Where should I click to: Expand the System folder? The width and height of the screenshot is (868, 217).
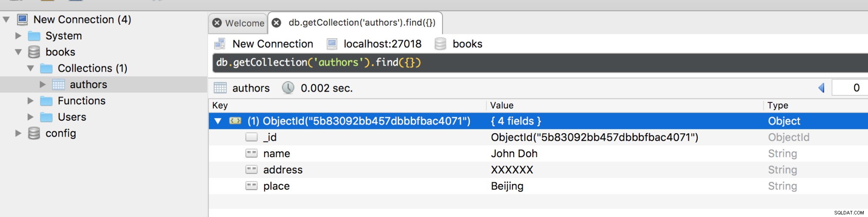(18, 36)
